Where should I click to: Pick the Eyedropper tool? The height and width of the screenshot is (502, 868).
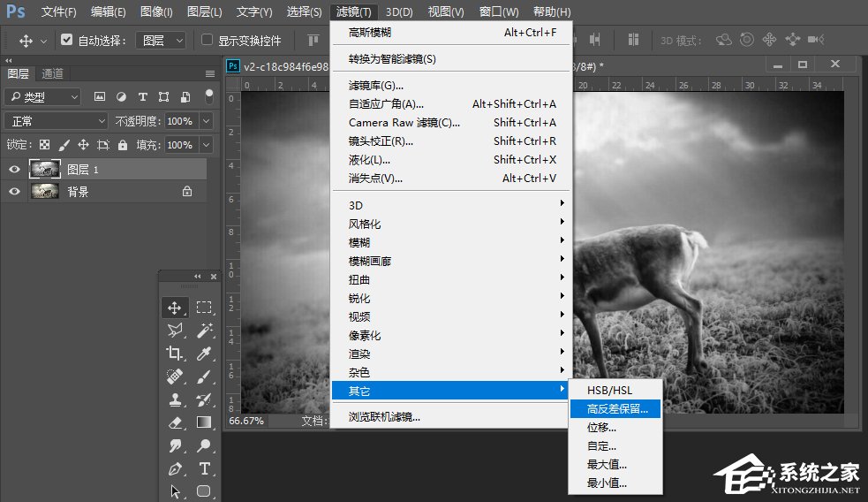point(204,354)
